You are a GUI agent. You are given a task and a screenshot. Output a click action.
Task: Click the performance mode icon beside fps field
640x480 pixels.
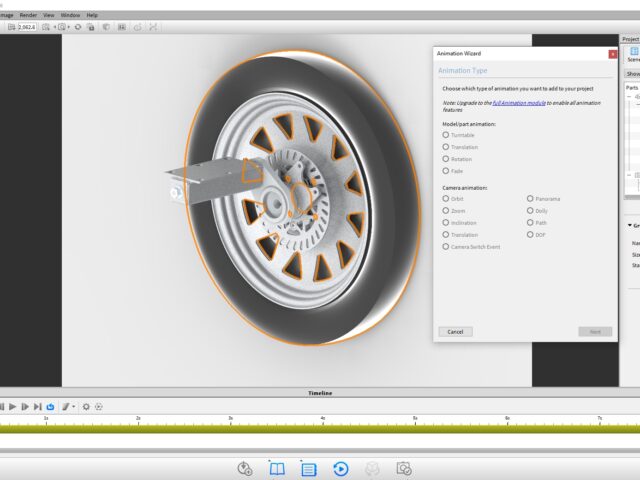click(x=11, y=27)
